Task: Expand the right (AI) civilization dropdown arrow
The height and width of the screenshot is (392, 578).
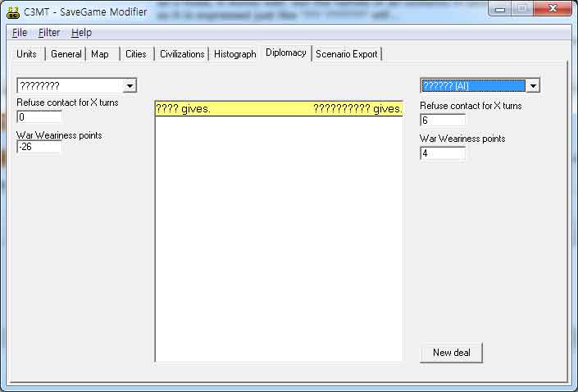Action: 533,86
